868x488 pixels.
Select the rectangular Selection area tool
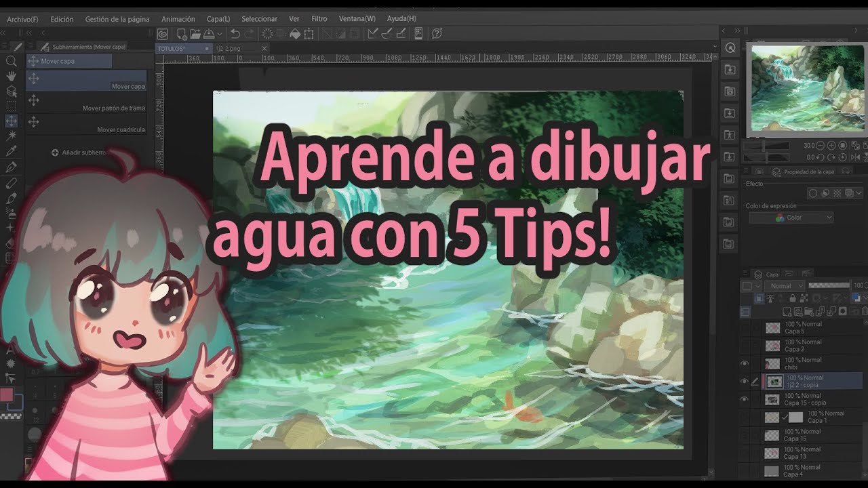(x=12, y=106)
